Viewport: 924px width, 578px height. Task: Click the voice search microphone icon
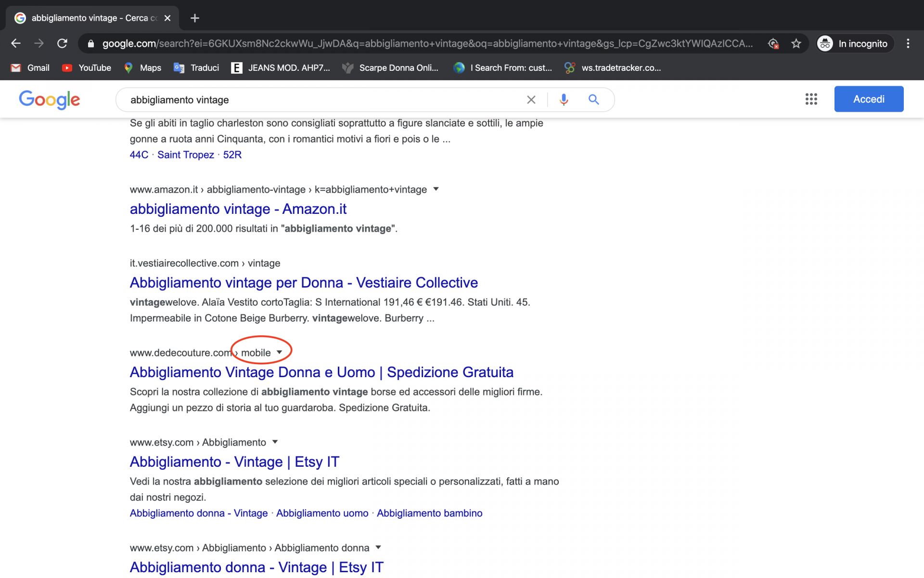(564, 100)
